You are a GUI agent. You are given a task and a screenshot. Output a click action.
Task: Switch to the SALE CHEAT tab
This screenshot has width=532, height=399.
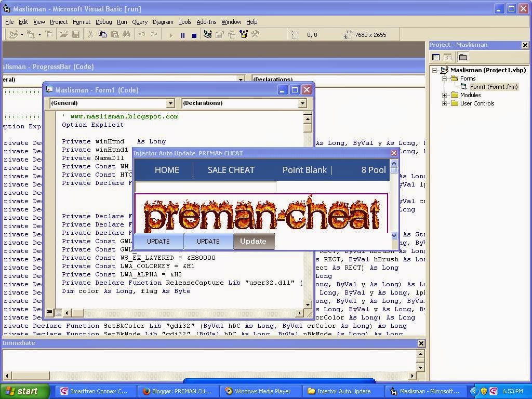(231, 170)
